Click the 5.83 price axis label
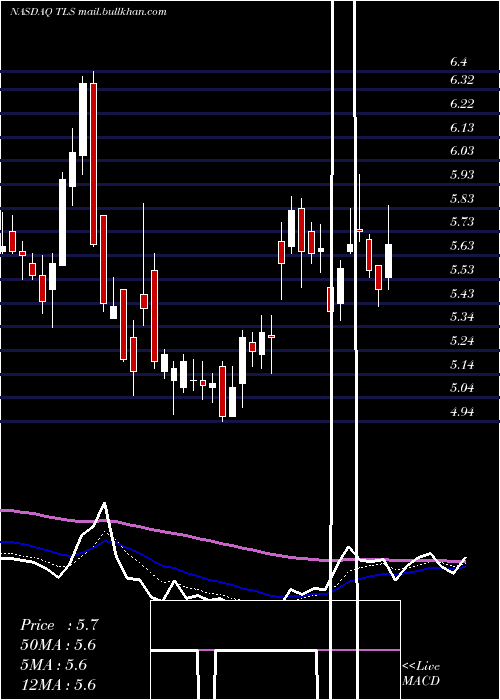The height and width of the screenshot is (700, 500). point(462,198)
